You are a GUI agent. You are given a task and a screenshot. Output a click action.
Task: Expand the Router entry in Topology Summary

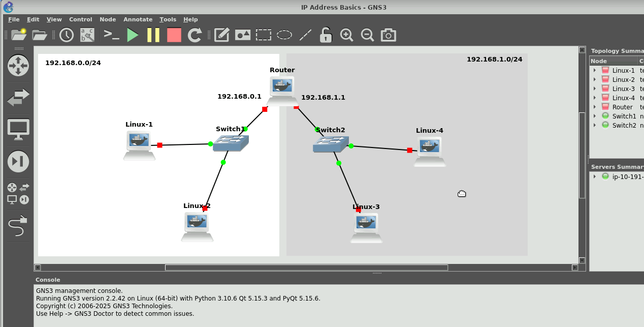point(595,107)
